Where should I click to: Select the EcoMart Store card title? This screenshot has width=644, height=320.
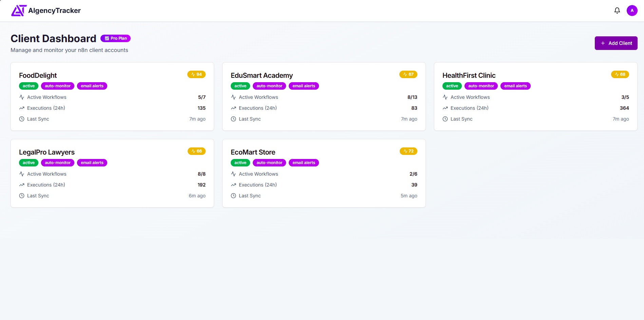coord(253,152)
